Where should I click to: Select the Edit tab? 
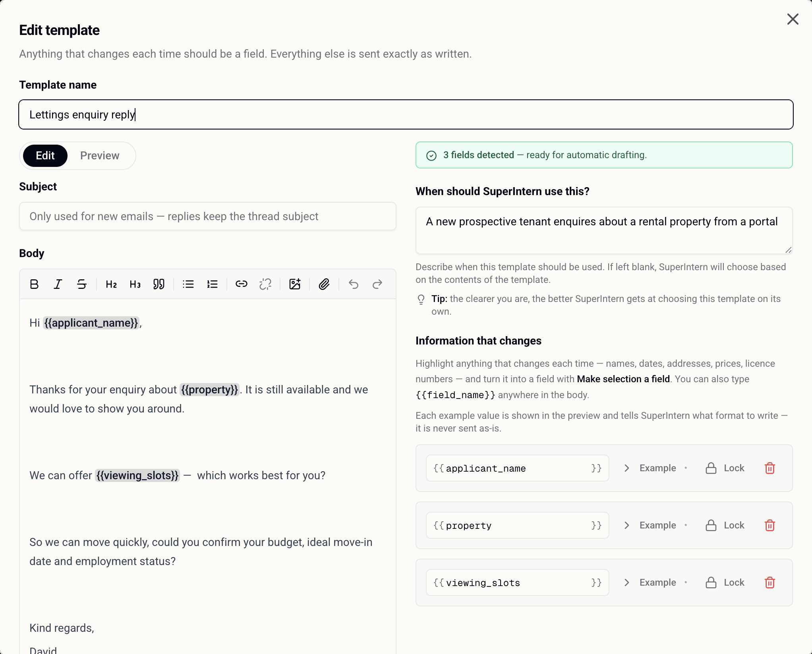45,156
